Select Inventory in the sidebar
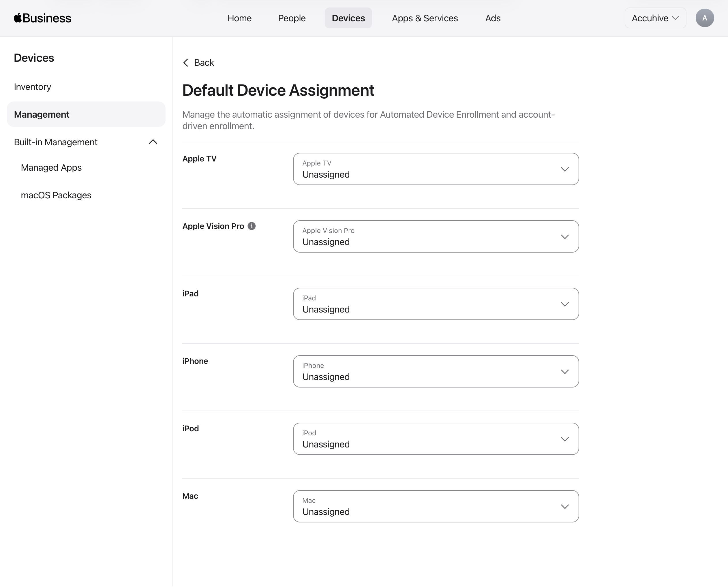This screenshot has height=587, width=728. (x=86, y=87)
